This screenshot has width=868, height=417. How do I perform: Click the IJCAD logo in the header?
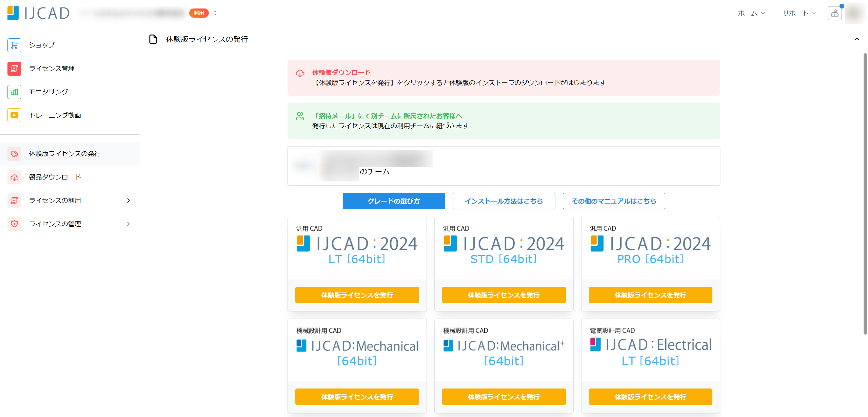(x=38, y=13)
